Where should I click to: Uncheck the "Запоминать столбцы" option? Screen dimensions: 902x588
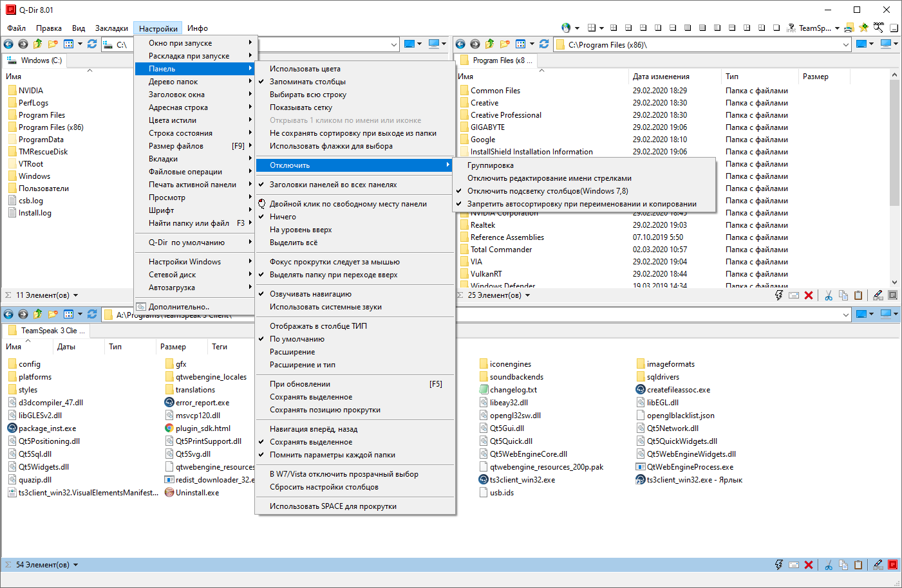[308, 82]
